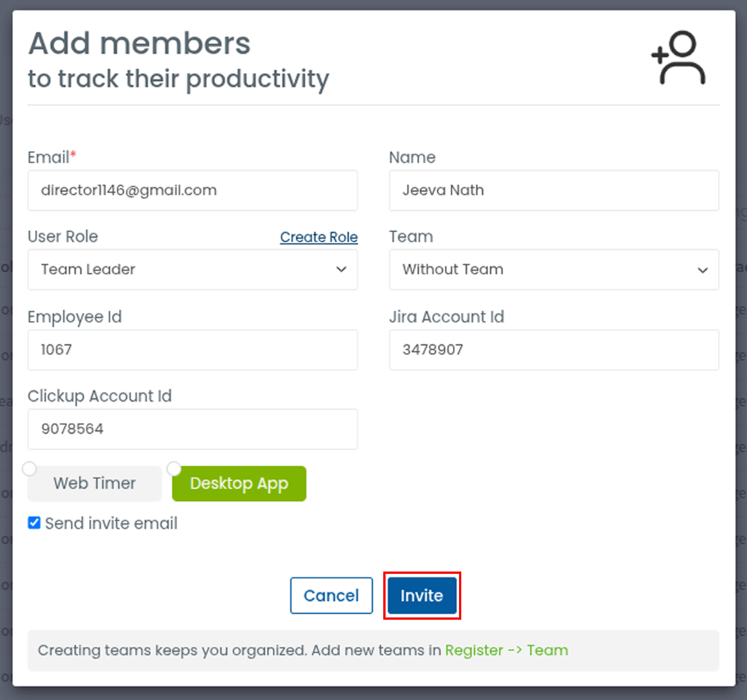Select the Jira Account Id field
Image resolution: width=747 pixels, height=700 pixels.
(x=554, y=350)
